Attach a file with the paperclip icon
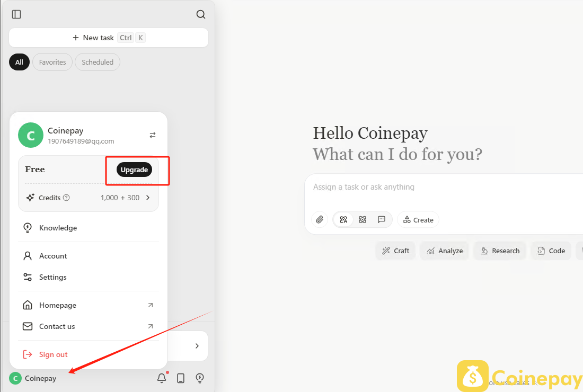The height and width of the screenshot is (392, 583). [x=320, y=220]
